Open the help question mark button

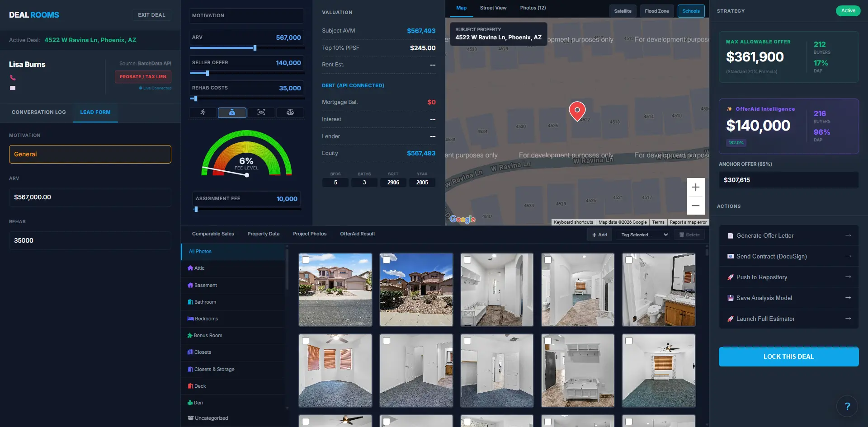847,406
